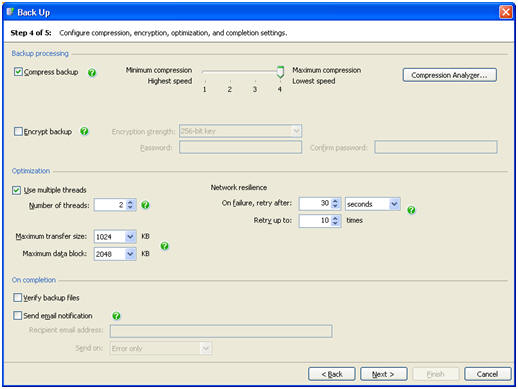
Task: Click the compression level slider thumb
Action: [x=280, y=72]
